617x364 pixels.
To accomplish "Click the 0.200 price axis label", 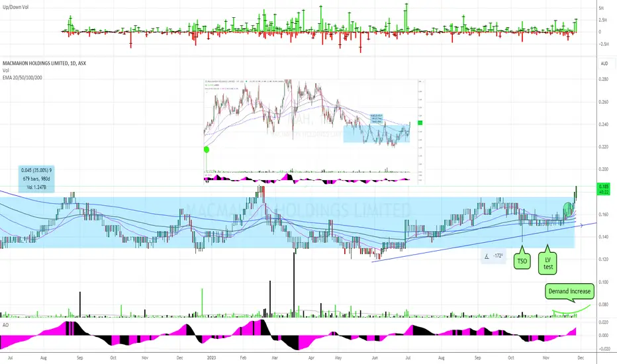I will [603, 169].
